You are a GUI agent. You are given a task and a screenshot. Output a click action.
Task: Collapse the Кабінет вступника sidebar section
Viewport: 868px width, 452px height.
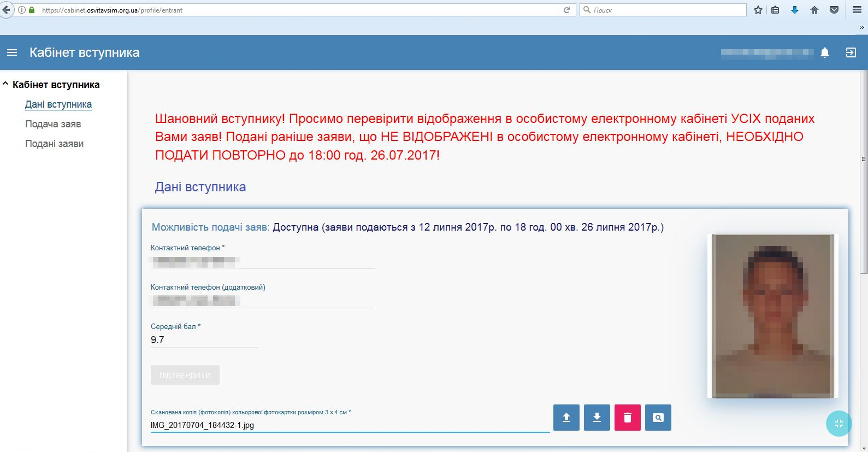[5, 84]
